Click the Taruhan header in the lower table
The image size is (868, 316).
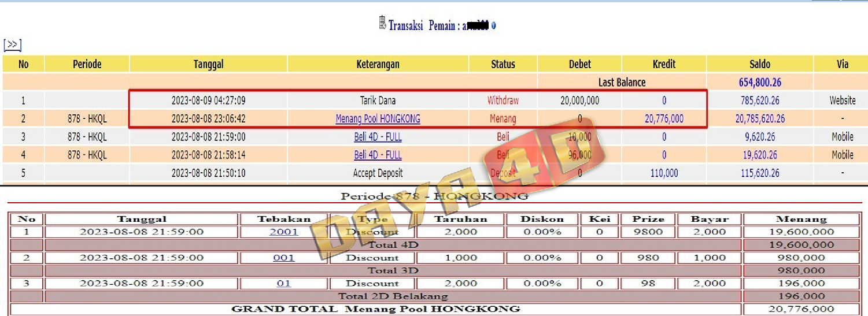click(460, 220)
